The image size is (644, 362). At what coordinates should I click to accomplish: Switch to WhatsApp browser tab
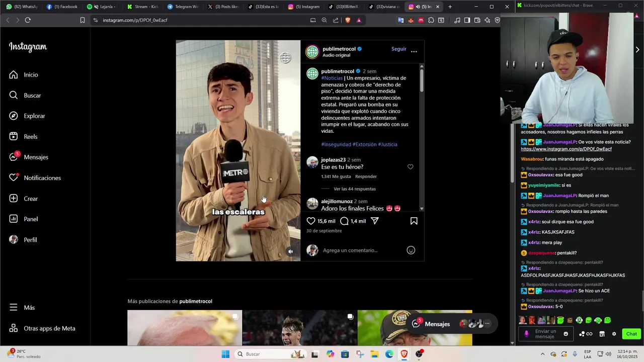(22, 7)
